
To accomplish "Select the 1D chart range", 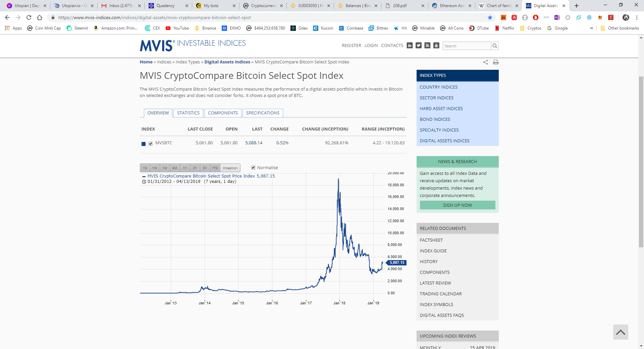I will click(145, 168).
